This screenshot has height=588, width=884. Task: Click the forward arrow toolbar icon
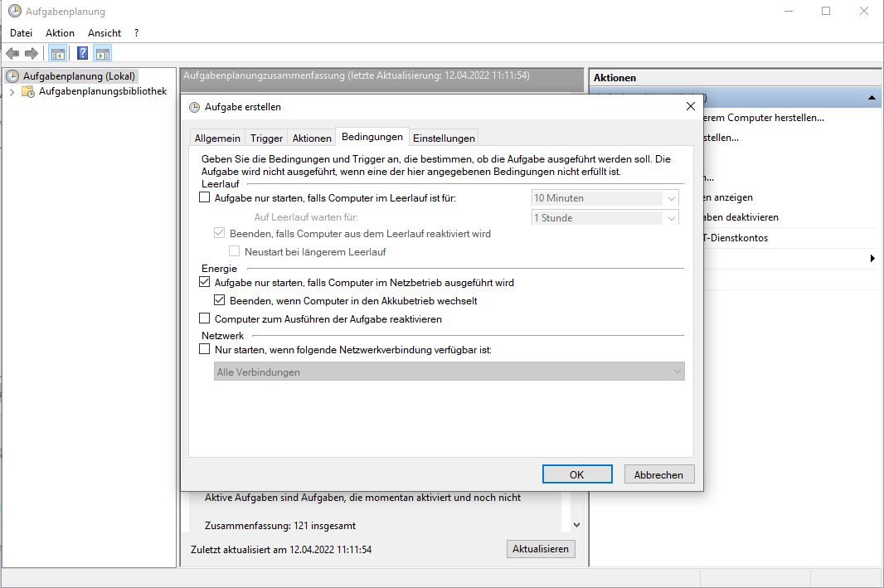(x=32, y=54)
